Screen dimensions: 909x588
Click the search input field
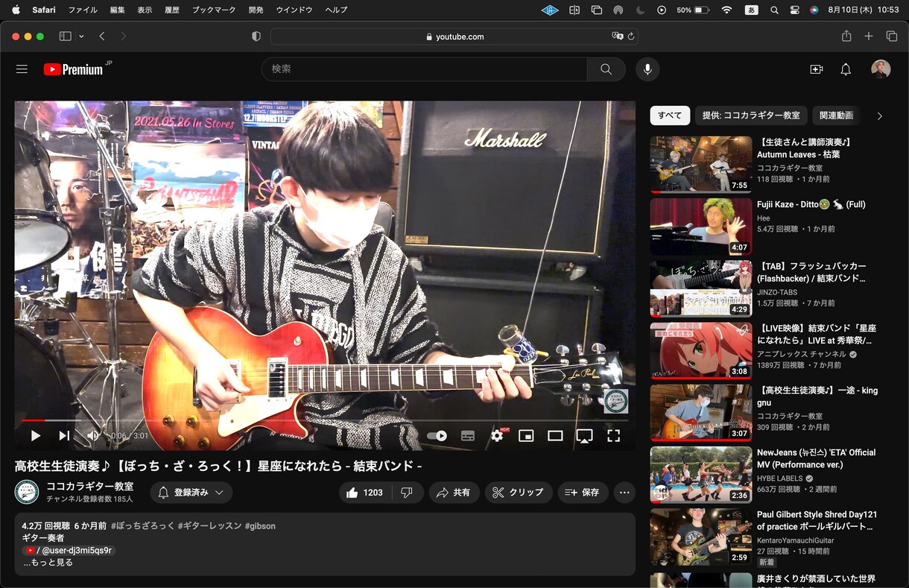coord(425,69)
